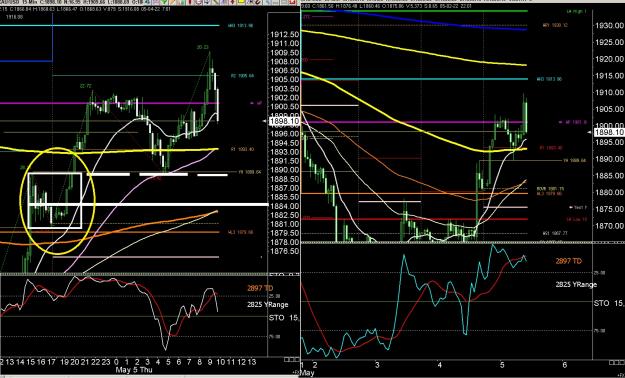Click the STO 15 label beside the left stochastic pane
625x378 pixels.
pos(284,318)
